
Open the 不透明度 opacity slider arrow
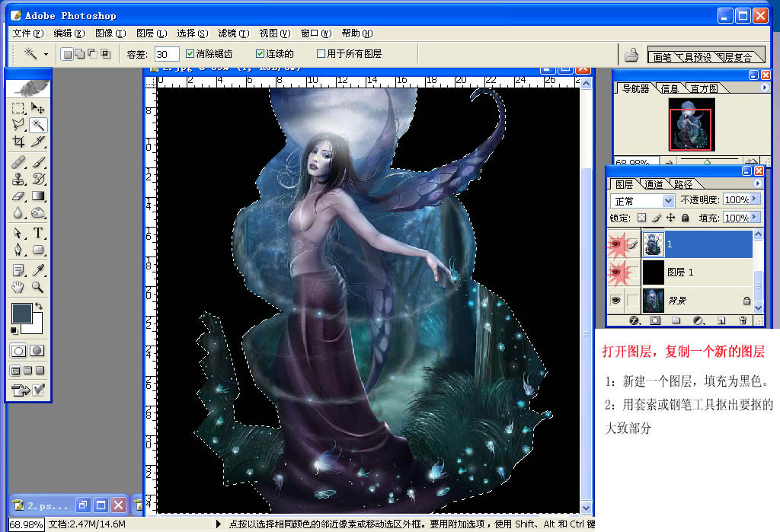point(755,199)
